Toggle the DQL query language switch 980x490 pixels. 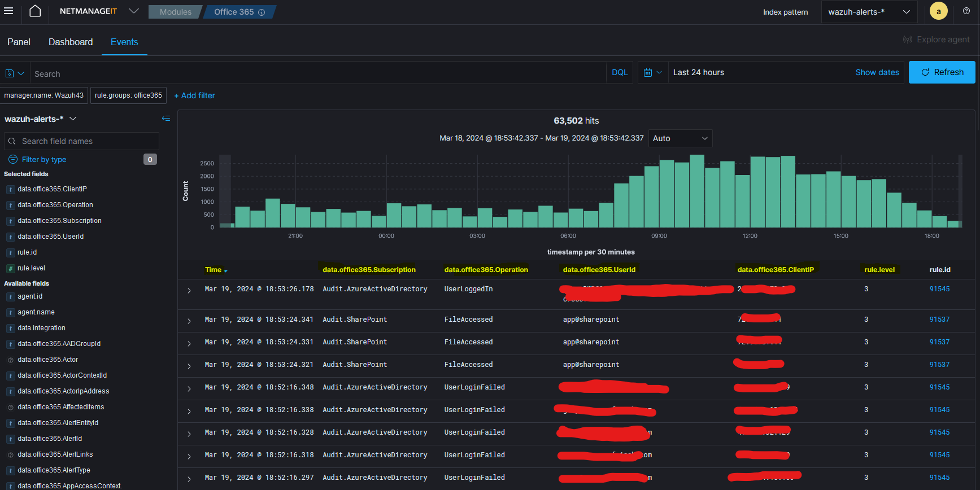tap(620, 72)
